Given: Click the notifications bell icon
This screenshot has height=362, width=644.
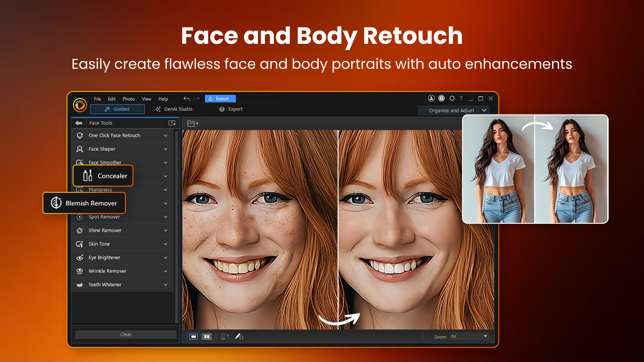Looking at the screenshot, I should pyautogui.click(x=441, y=99).
